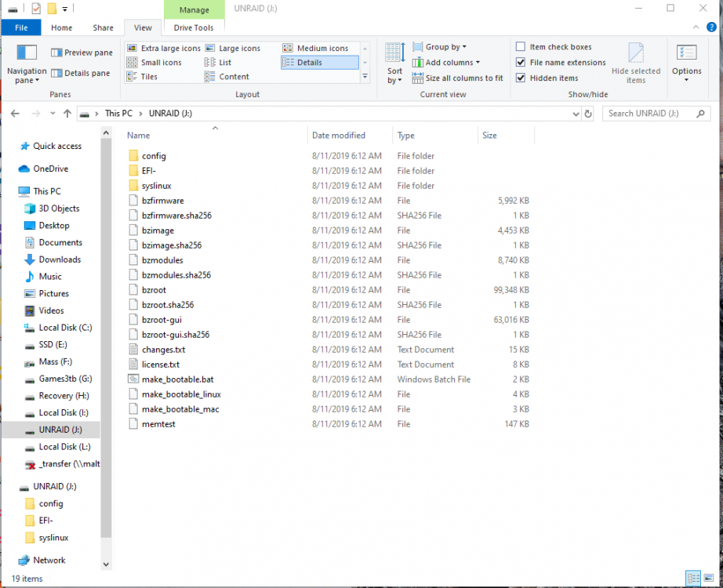Go up one folder level arrow
Viewport: 723px width, 588px height.
67,114
